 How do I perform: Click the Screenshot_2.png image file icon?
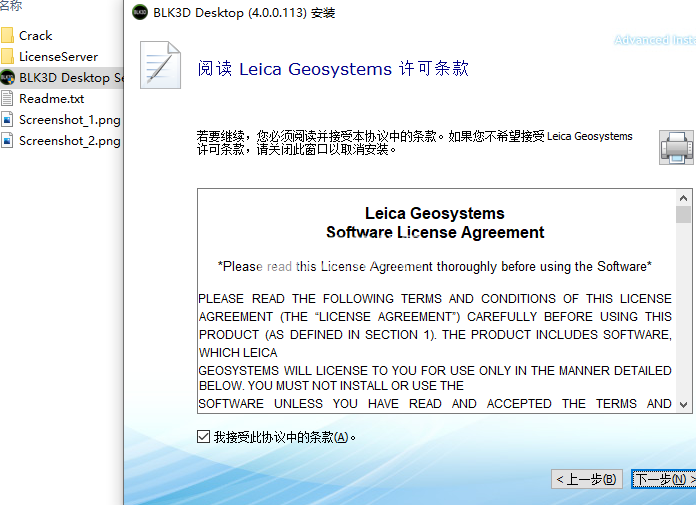(x=7, y=141)
